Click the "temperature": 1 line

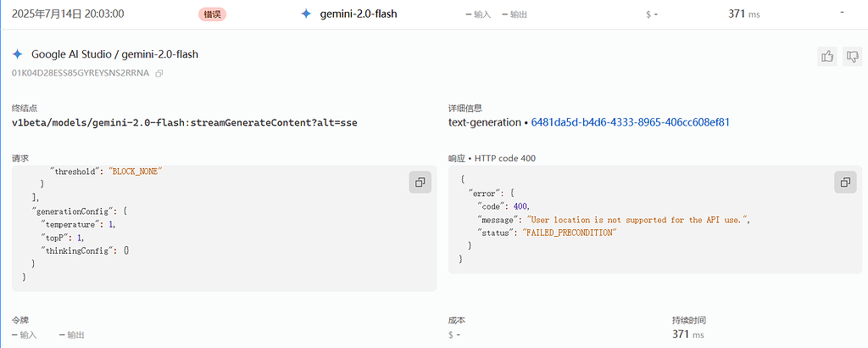pos(79,224)
